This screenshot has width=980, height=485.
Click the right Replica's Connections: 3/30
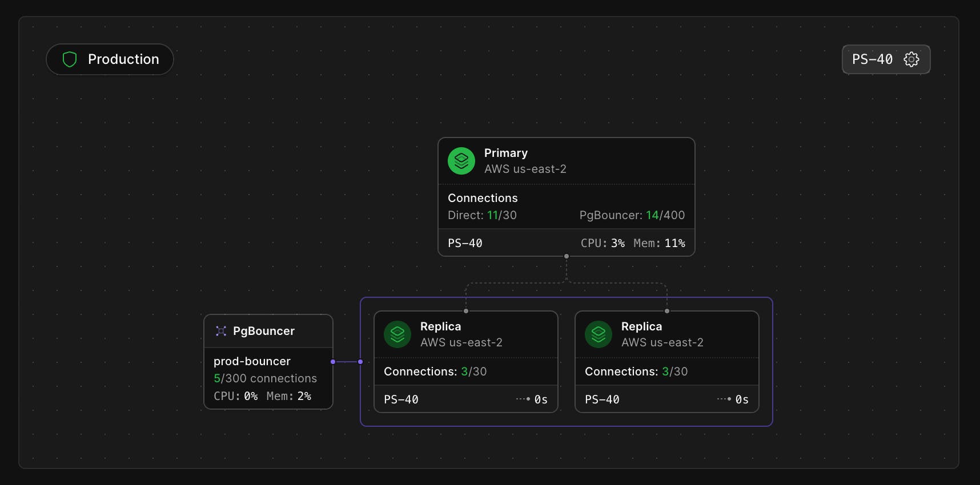[636, 371]
